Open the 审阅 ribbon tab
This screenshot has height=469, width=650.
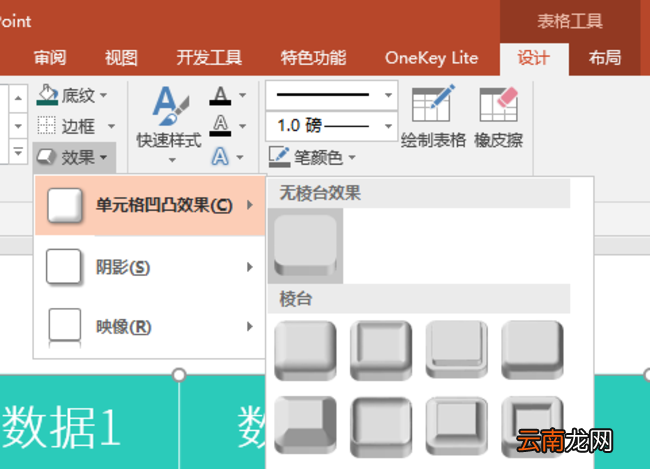[50, 58]
